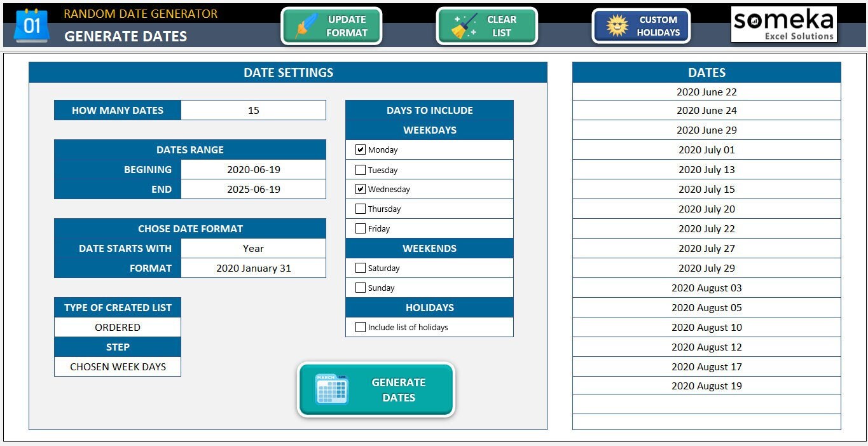The image size is (868, 446).
Task: Click the broom icon on Clear List
Action: click(x=464, y=26)
